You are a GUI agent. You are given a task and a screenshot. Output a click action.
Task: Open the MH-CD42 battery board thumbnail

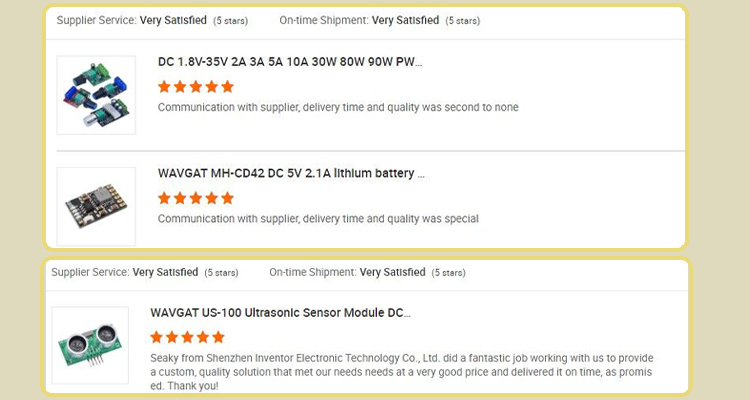pos(96,206)
